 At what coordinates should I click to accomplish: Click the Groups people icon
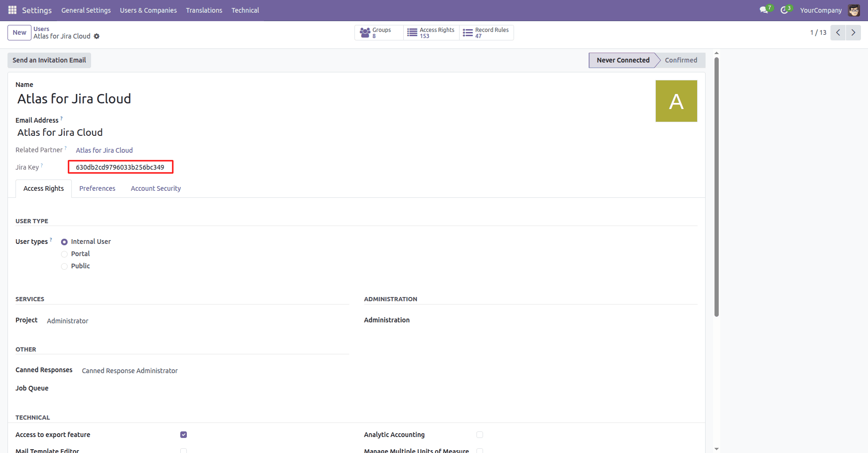[365, 32]
